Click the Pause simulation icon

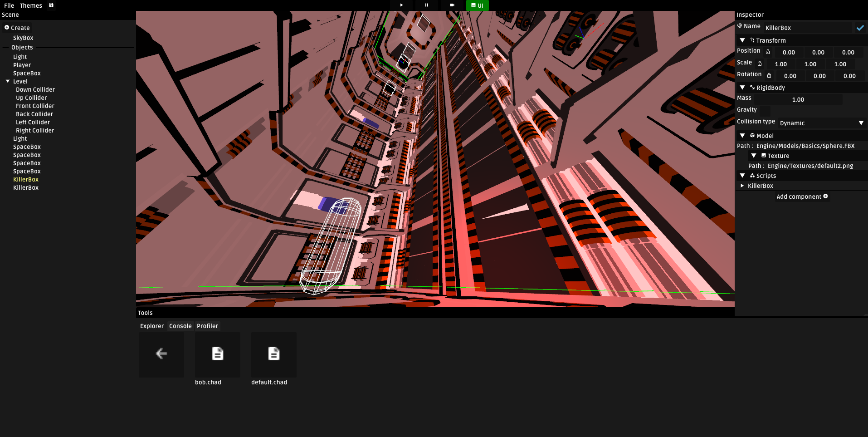click(426, 5)
